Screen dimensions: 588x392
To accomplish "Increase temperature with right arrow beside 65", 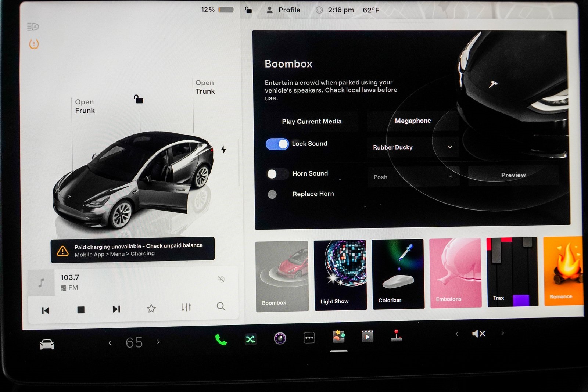I will [x=158, y=342].
